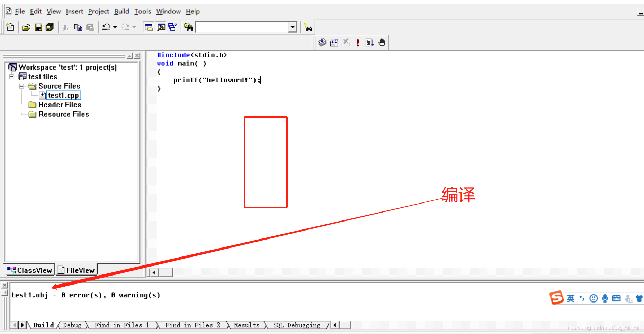Click the Copy icon
Image resolution: width=644 pixels, height=334 pixels.
pyautogui.click(x=78, y=27)
